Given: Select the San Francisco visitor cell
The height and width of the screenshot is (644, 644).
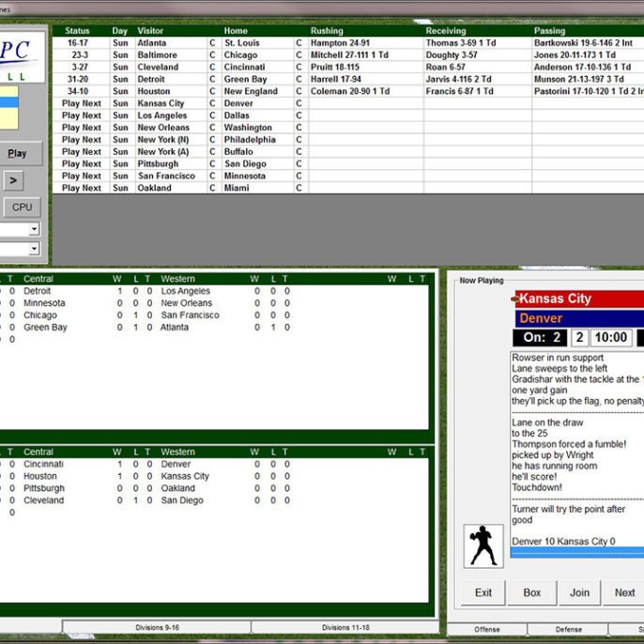Looking at the screenshot, I should [171, 176].
